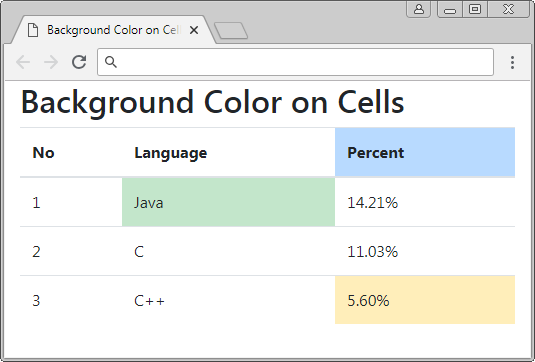Click the yellow 5.60% cell
Viewport: 535px width, 362px height.
pyautogui.click(x=425, y=300)
